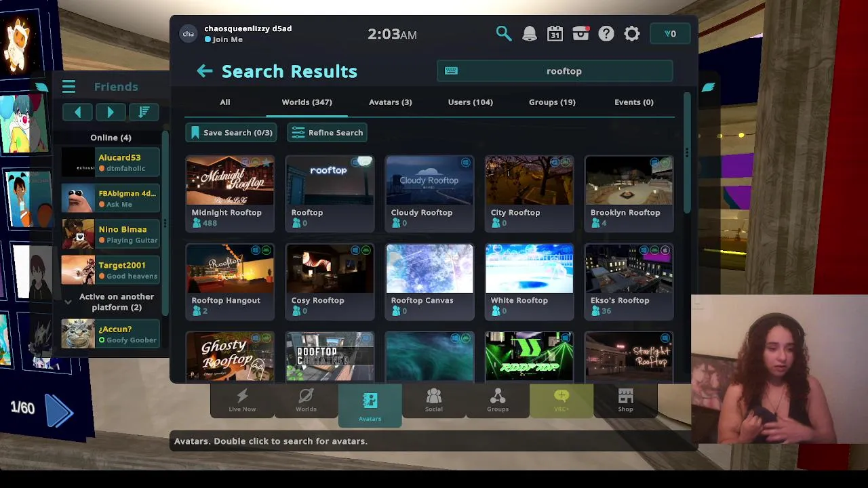Click the 2:03 AM clock display
This screenshot has width=868, height=488.
tap(392, 35)
